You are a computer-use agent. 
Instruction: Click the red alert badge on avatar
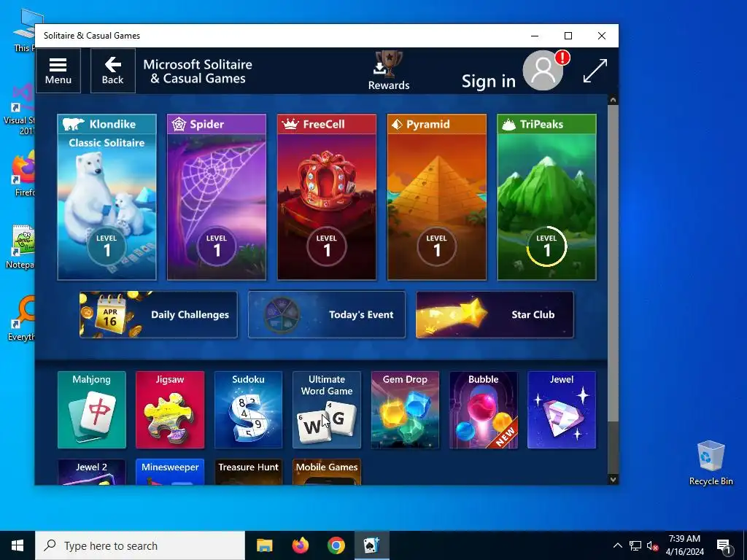(x=562, y=58)
